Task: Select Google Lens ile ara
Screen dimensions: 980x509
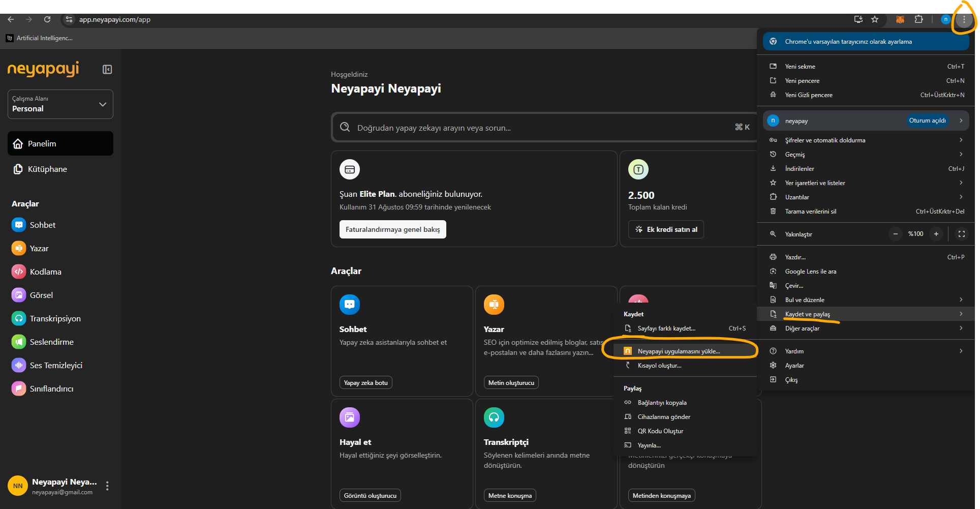Action: 866,271
